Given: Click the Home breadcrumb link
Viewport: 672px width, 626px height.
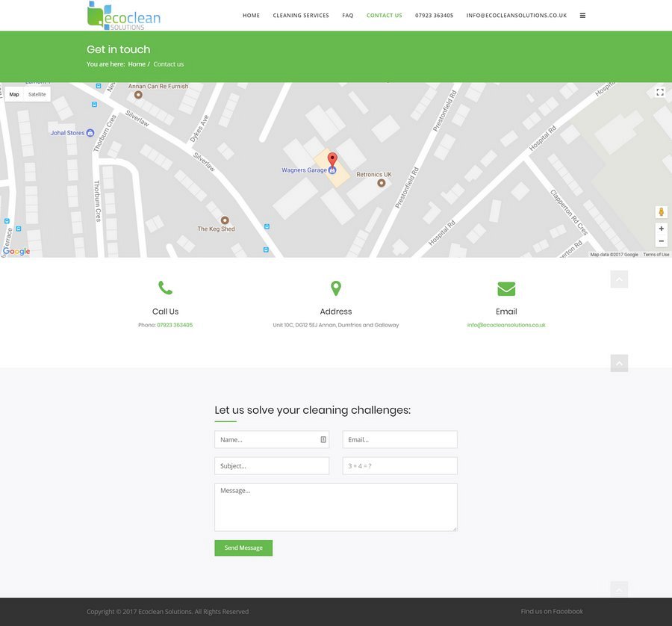Looking at the screenshot, I should [137, 64].
